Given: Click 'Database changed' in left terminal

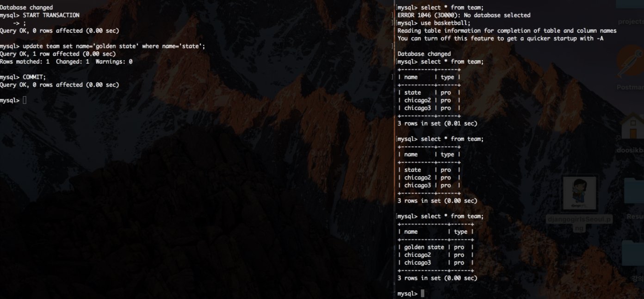Looking at the screenshot, I should coord(26,7).
